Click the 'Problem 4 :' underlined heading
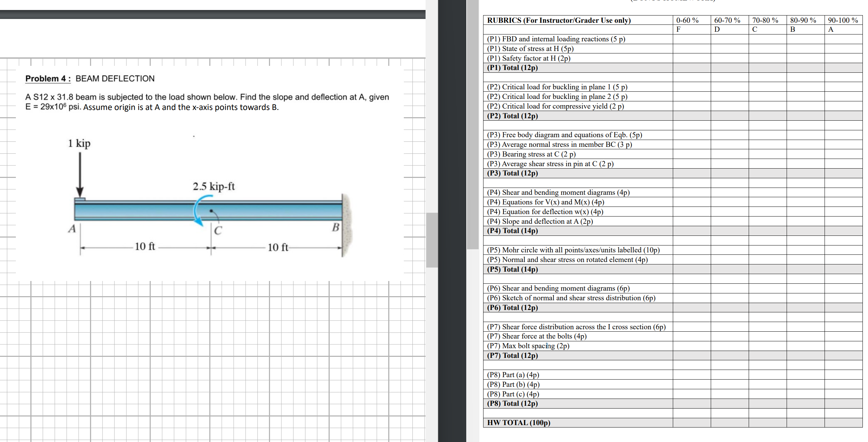This screenshot has height=442, width=868. click(48, 79)
